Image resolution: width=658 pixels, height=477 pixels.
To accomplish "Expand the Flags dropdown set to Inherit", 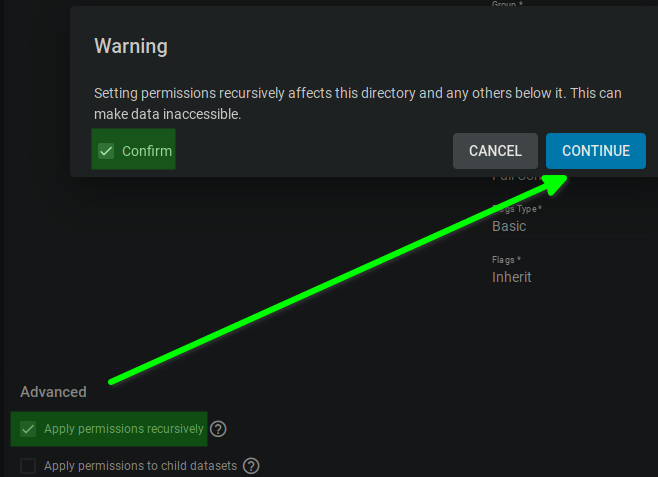I will pyautogui.click(x=512, y=277).
